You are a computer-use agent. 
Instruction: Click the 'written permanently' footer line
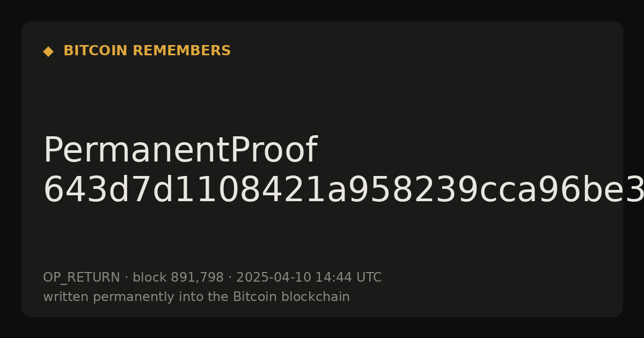pyautogui.click(x=196, y=297)
